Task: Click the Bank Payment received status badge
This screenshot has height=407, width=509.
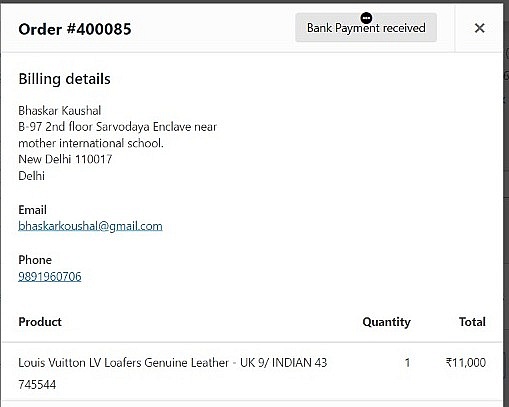Action: click(366, 27)
